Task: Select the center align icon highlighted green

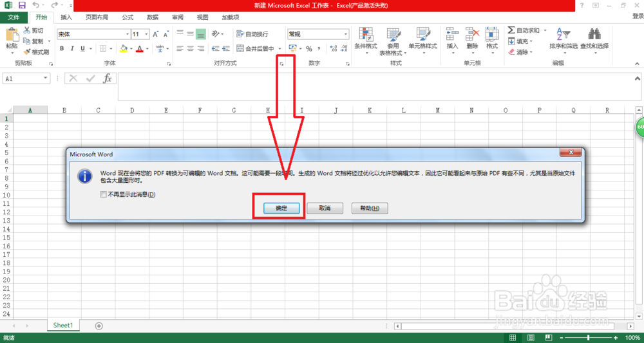Action: coord(201,34)
